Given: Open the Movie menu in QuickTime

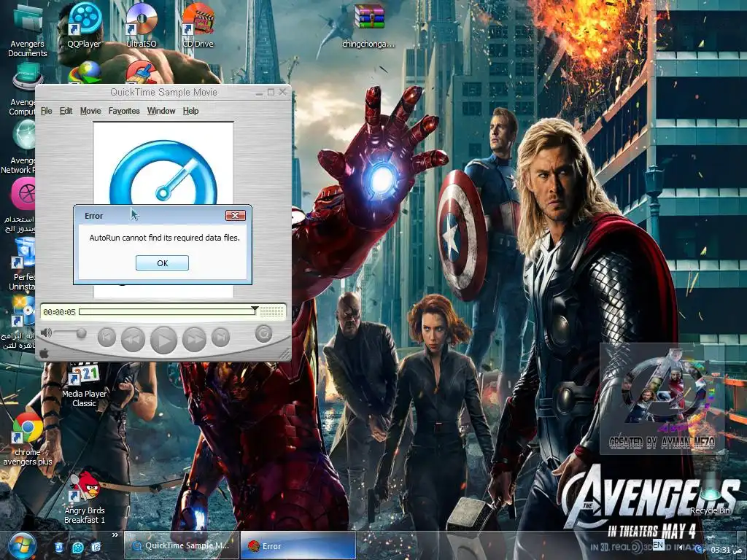Looking at the screenshot, I should click(90, 111).
